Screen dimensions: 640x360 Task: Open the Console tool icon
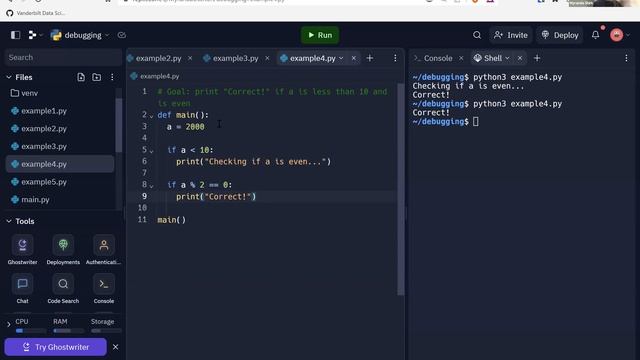tap(104, 289)
